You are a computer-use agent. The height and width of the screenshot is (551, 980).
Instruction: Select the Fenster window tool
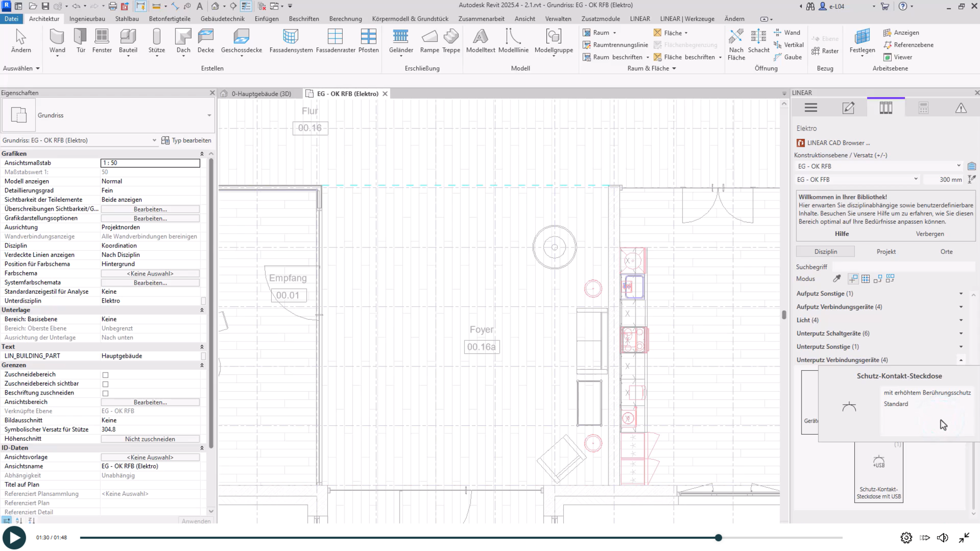pos(102,41)
